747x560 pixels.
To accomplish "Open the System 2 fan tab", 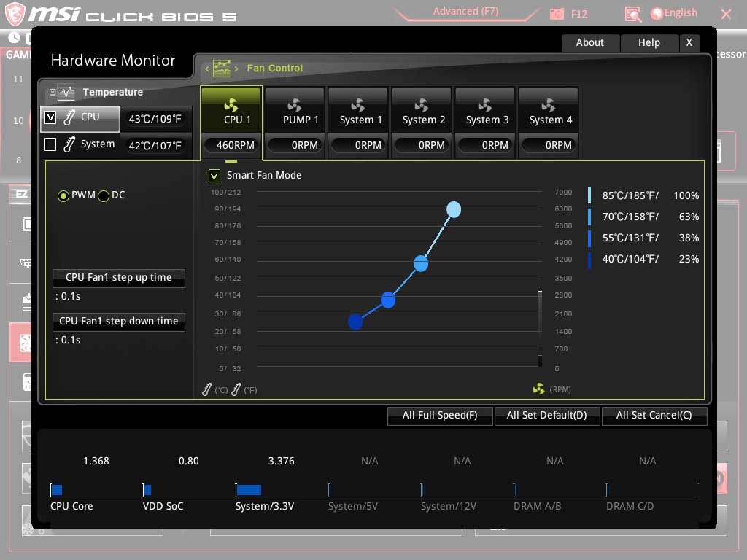I will point(421,110).
